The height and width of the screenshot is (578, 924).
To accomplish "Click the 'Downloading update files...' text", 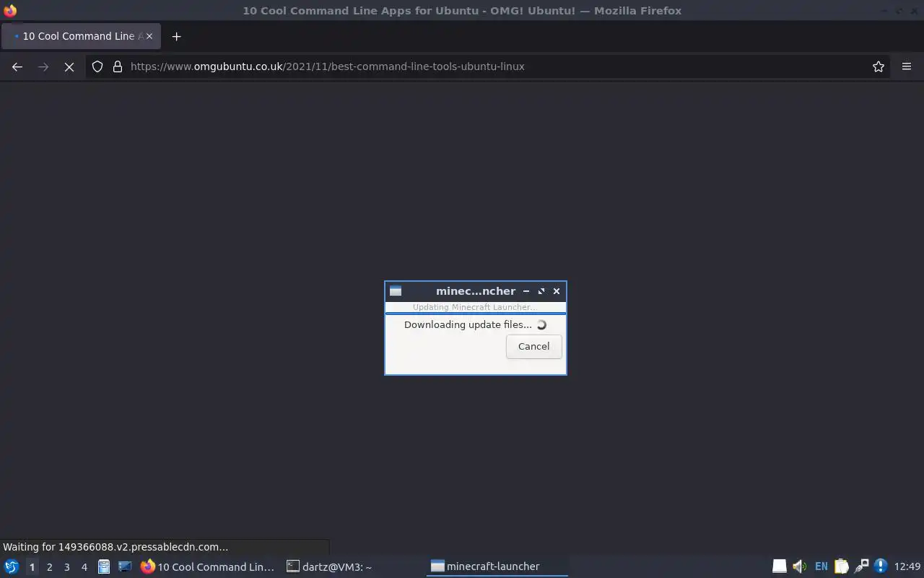I will tap(468, 324).
